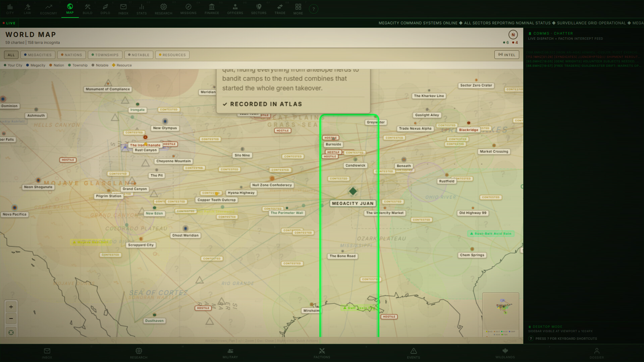Select the Burnside map label
The height and width of the screenshot is (362, 644).
pyautogui.click(x=333, y=144)
